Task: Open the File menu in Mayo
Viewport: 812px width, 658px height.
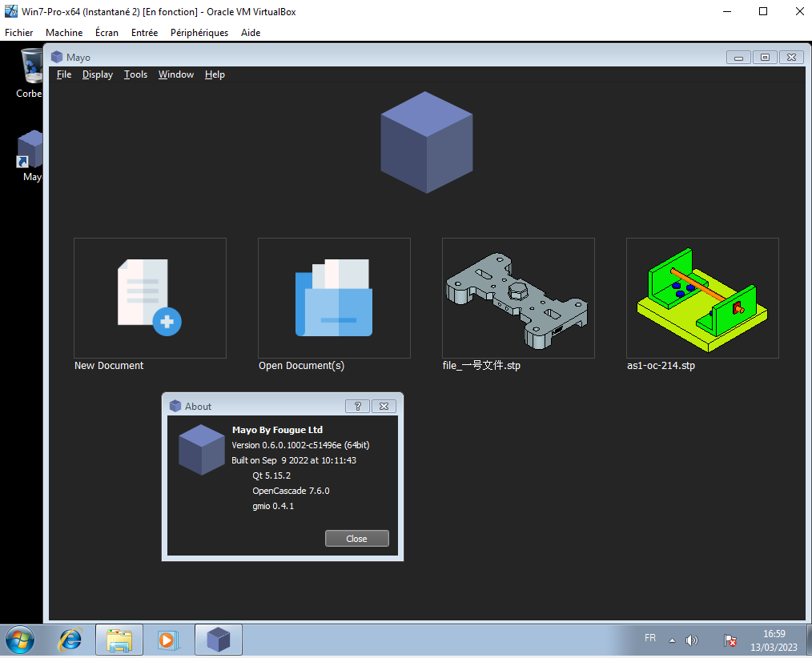Action: (64, 74)
